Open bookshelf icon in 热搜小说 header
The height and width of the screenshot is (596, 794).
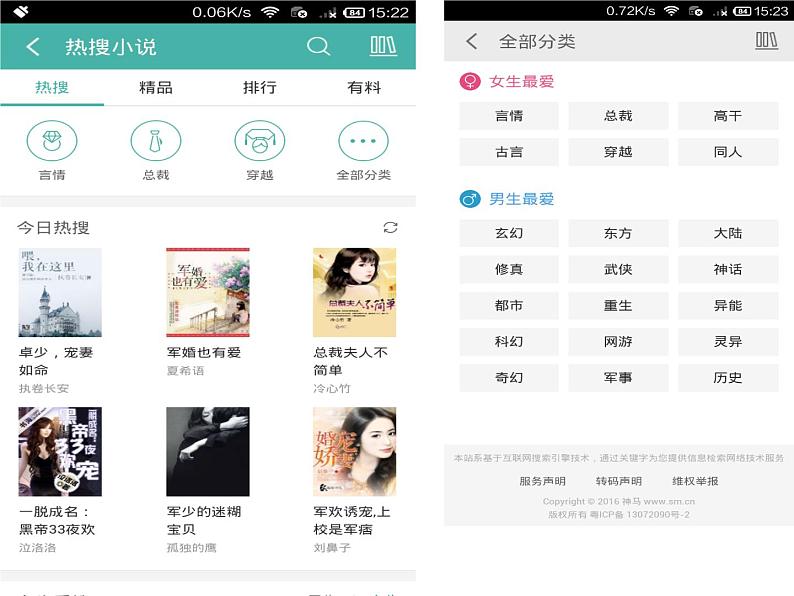pyautogui.click(x=383, y=47)
